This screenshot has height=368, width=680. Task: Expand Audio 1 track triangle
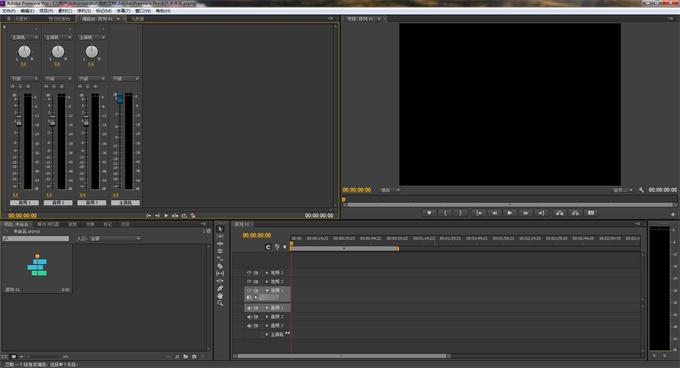pyautogui.click(x=267, y=308)
